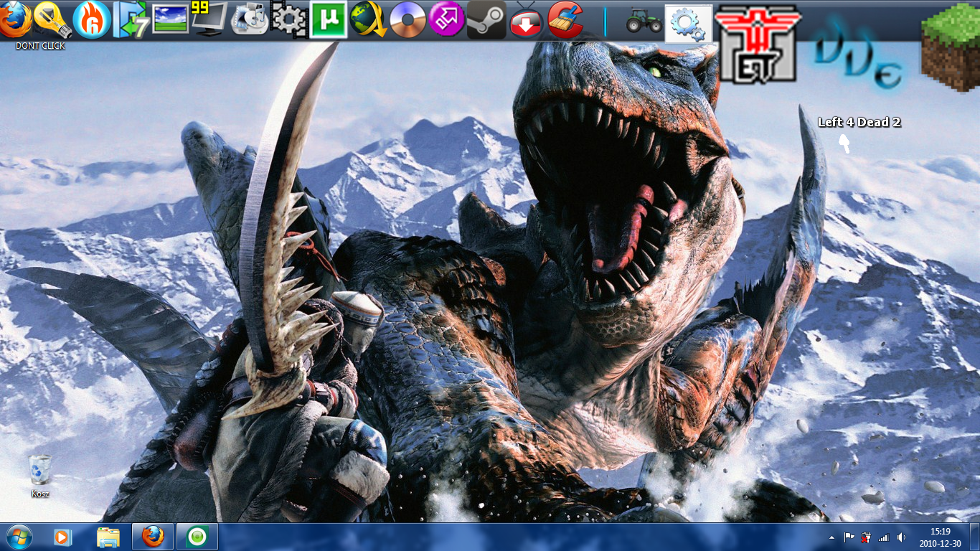Screen dimensions: 980x551
Task: Show hidden system tray icons
Action: [832, 537]
